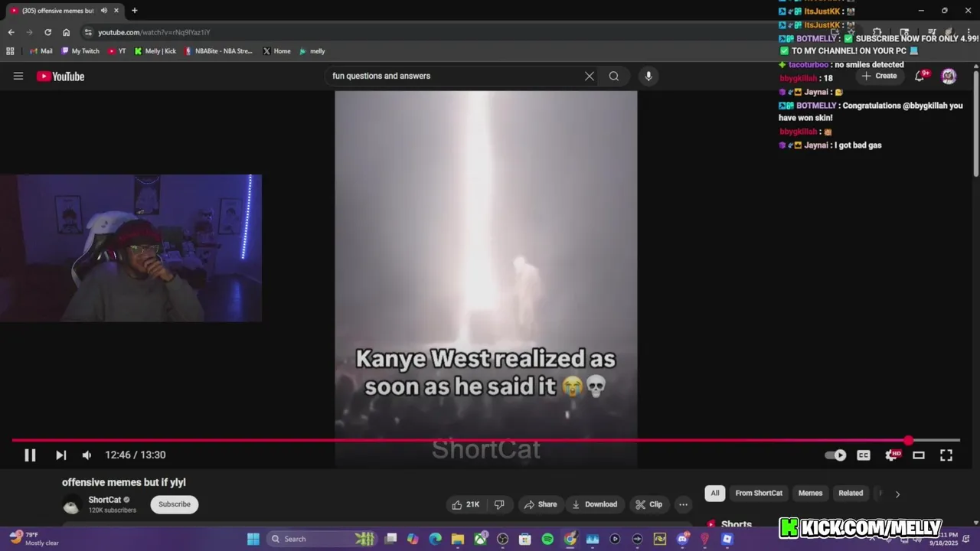
Task: Create a Clip of the video
Action: tap(648, 504)
